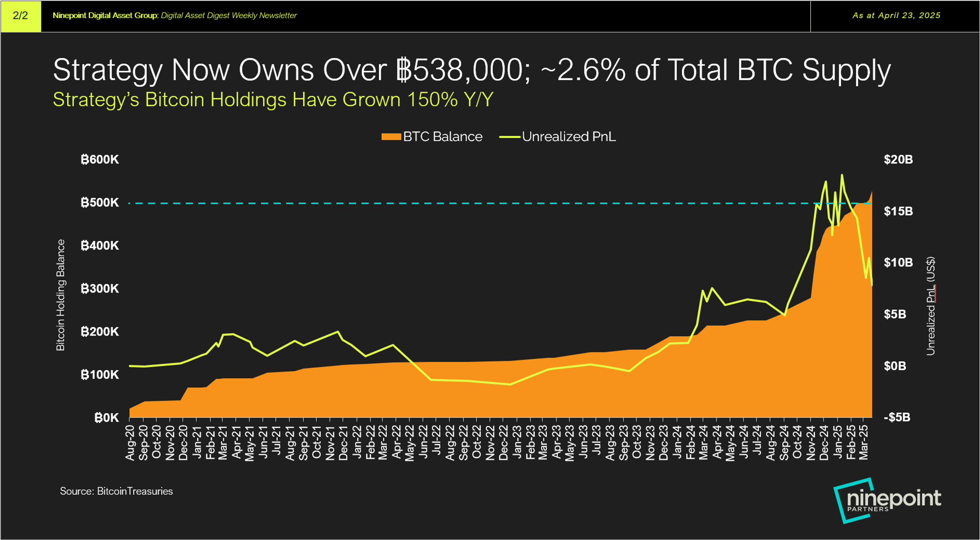Click the $0B right axis label
980x540 pixels.
coord(895,366)
